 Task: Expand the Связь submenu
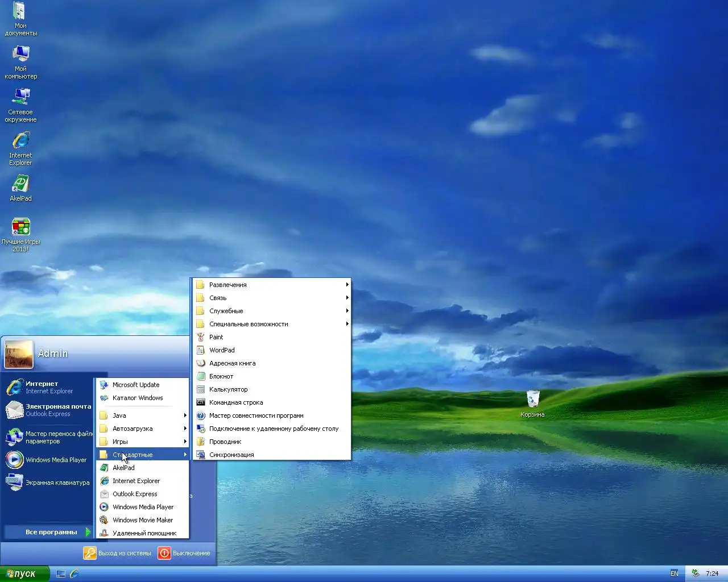[x=271, y=298]
